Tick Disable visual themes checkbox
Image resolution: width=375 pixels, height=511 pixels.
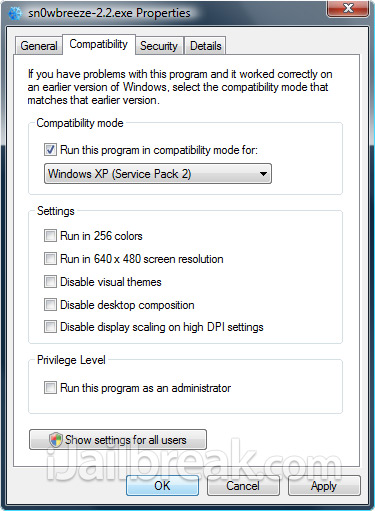coord(50,281)
